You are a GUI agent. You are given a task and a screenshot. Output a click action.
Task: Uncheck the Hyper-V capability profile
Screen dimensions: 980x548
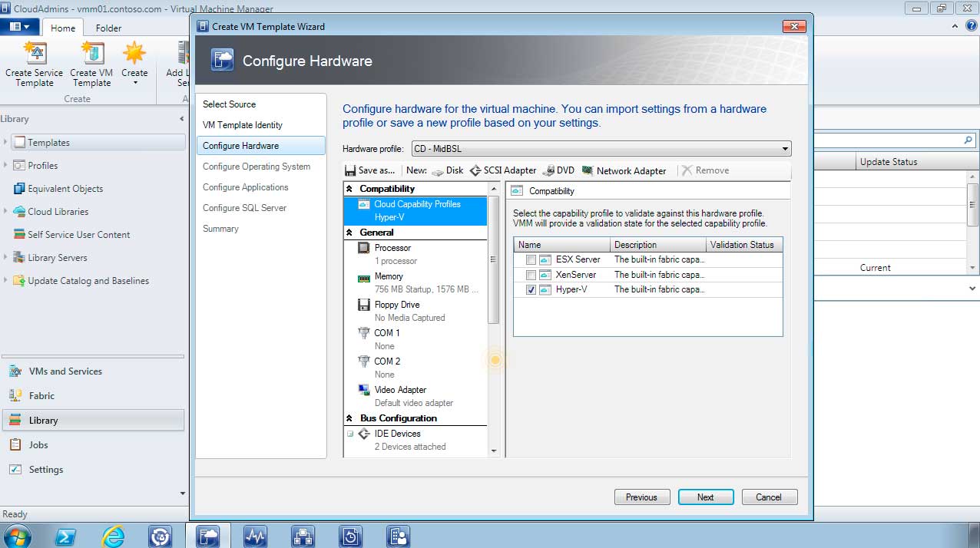click(531, 290)
